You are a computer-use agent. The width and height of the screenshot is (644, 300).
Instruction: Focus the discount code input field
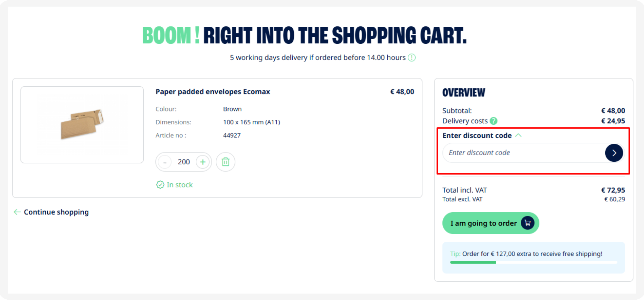coord(524,153)
